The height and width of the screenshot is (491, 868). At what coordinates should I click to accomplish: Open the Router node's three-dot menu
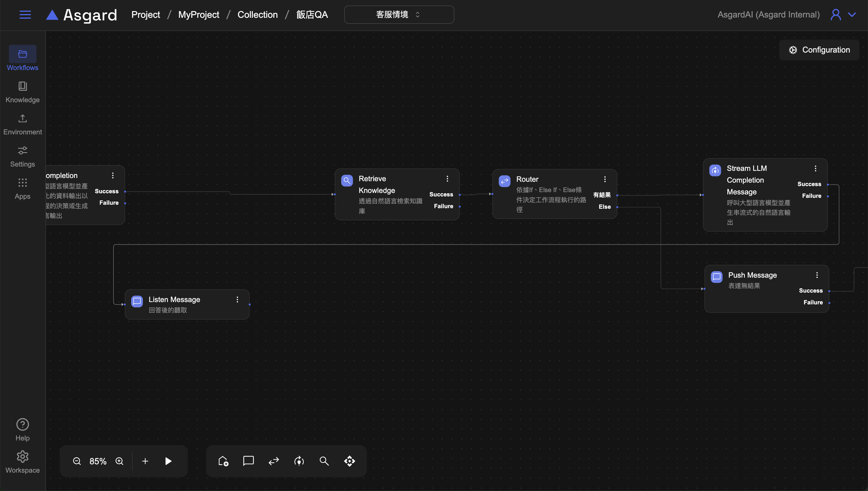605,179
